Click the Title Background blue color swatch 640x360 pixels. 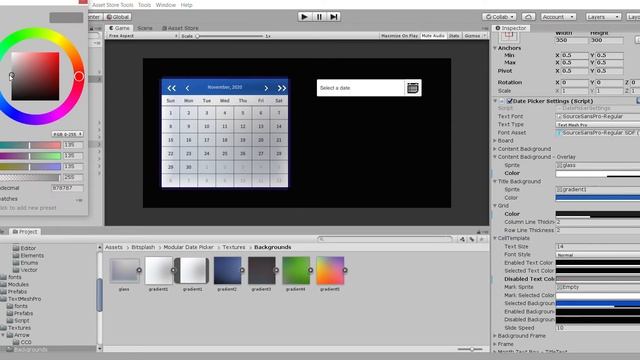(598, 198)
